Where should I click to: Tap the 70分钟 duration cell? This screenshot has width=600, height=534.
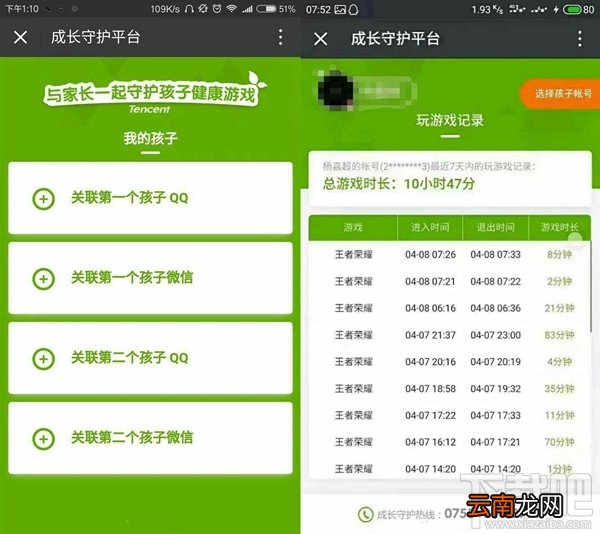(x=559, y=442)
